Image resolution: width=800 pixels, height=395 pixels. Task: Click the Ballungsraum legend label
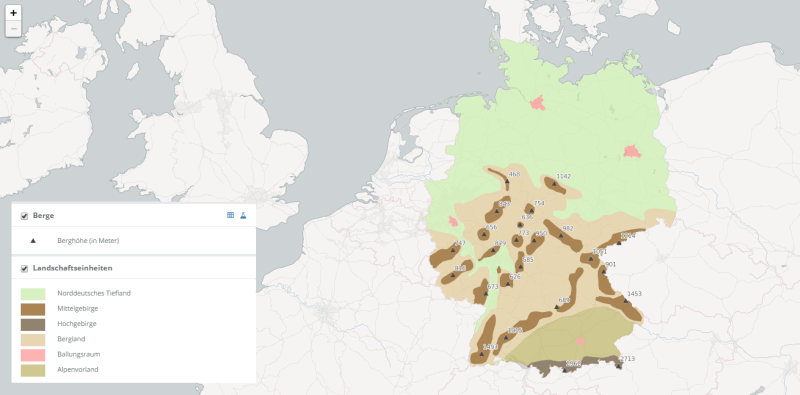coord(78,354)
